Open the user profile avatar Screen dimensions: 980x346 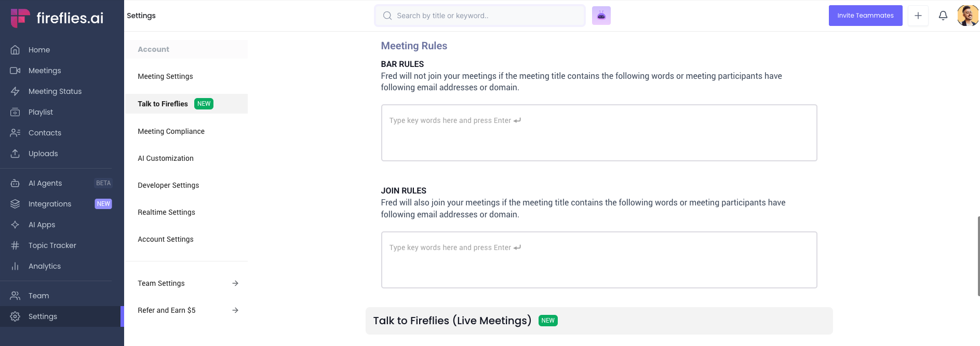[968, 16]
